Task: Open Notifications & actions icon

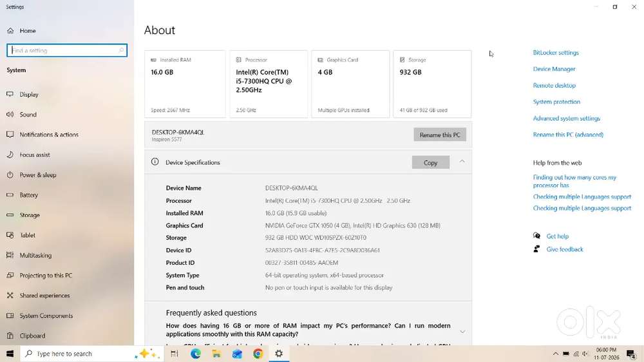Action: (x=10, y=135)
